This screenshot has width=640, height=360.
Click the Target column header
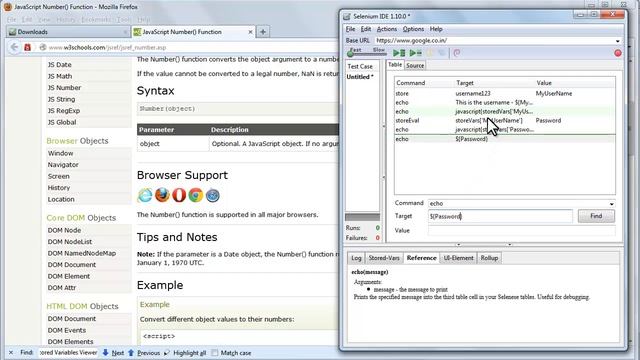[x=494, y=83]
